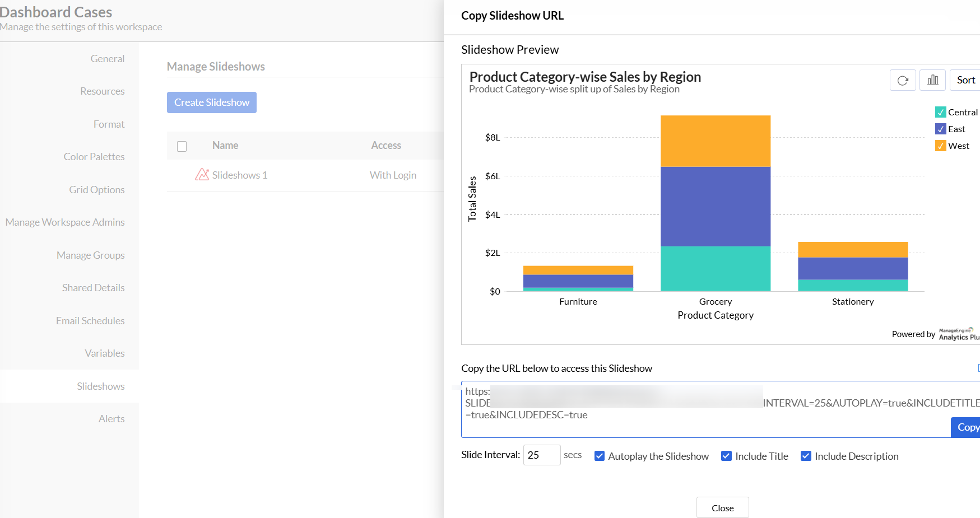Select all slideshows via header checkbox
980x518 pixels.
pyautogui.click(x=182, y=146)
